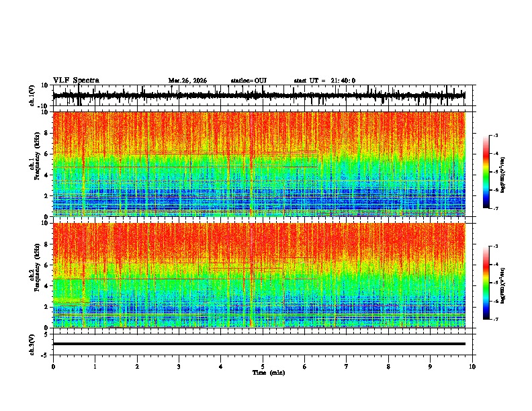Click the ch.1 spectrogram color scale bar

(486, 172)
